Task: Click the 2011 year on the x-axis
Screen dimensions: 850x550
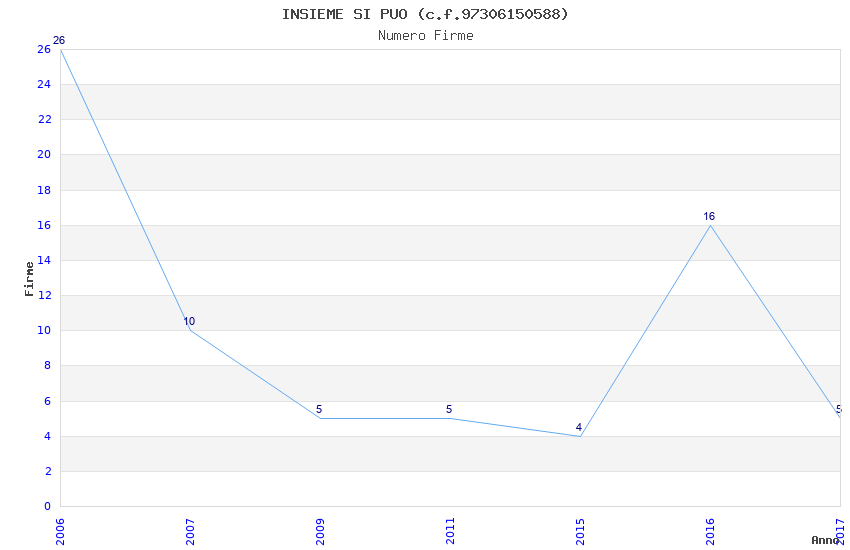Action: (x=450, y=530)
